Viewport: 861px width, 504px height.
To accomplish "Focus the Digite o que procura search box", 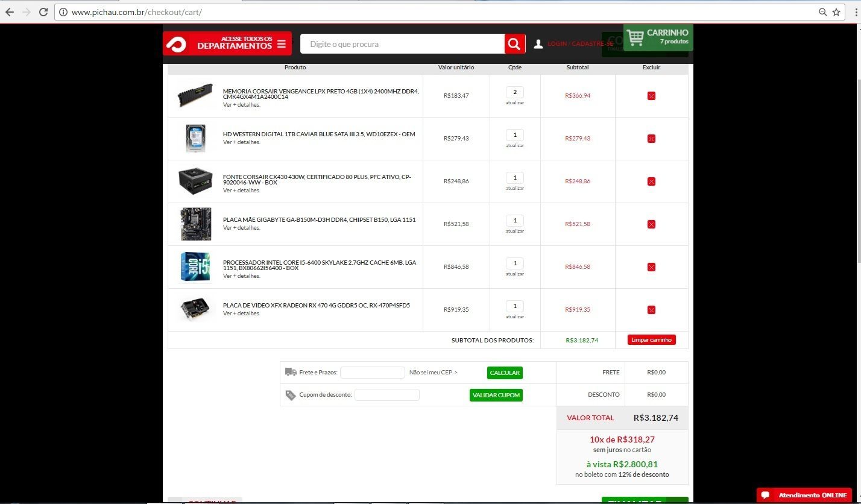I will 402,44.
